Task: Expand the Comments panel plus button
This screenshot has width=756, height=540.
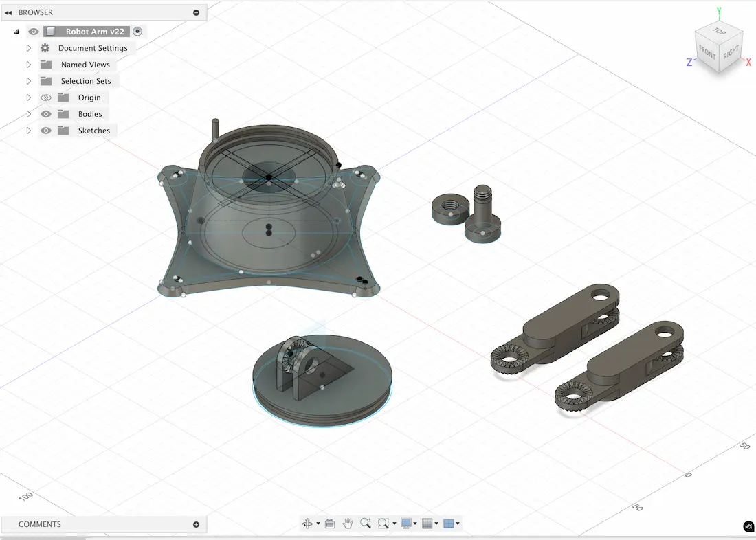Action: tap(196, 524)
